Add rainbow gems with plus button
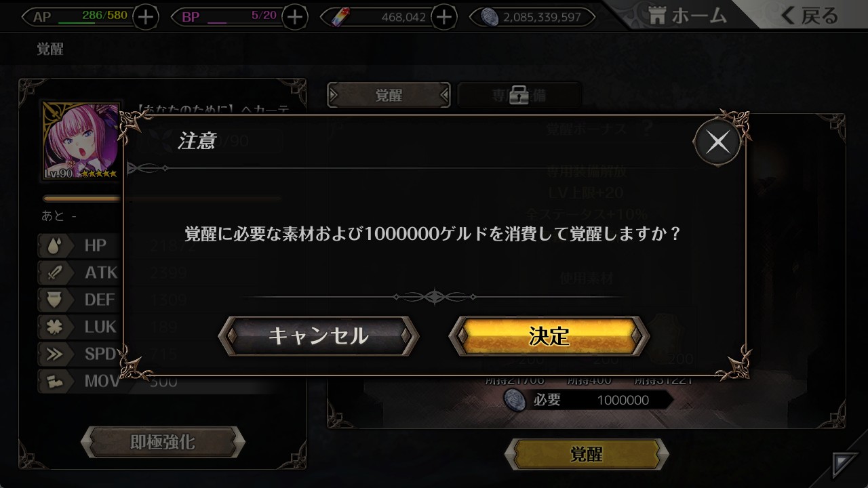868x488 pixels. [x=443, y=18]
